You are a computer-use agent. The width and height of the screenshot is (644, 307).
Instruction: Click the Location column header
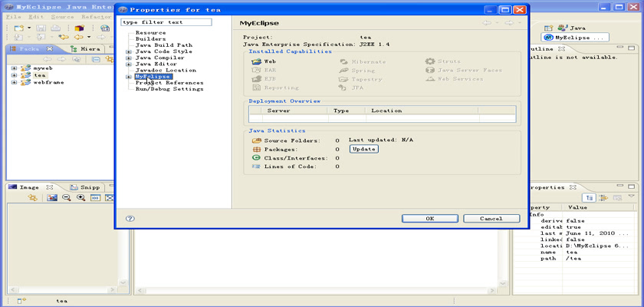click(422, 111)
